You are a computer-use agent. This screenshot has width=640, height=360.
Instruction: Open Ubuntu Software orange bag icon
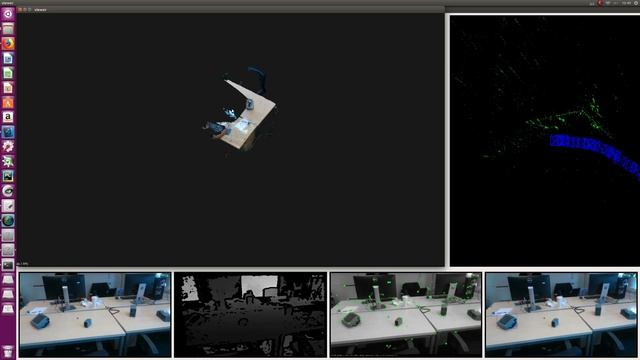point(8,102)
